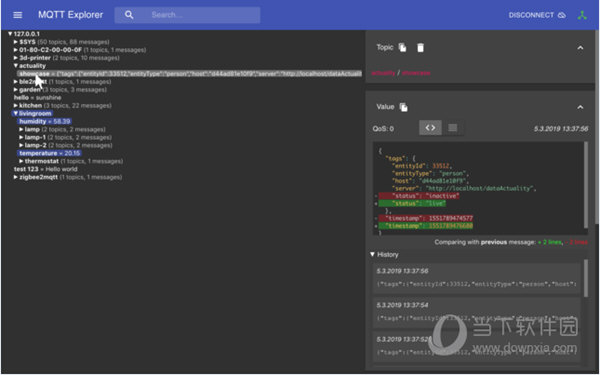Click the showcase breadcrumb link
This screenshot has width=600, height=375.
click(x=416, y=73)
